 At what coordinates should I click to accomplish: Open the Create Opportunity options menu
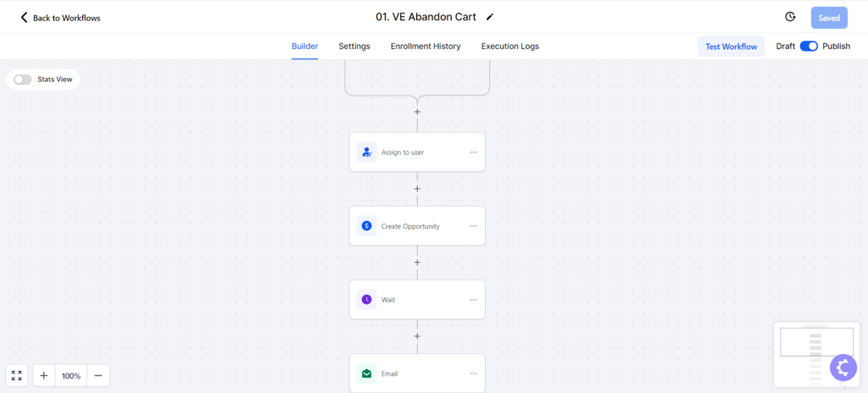click(473, 226)
